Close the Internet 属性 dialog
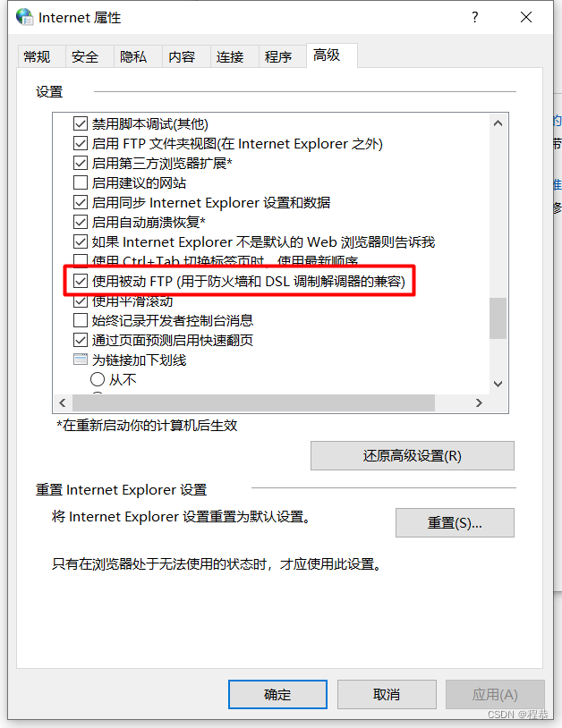562x728 pixels. tap(526, 17)
